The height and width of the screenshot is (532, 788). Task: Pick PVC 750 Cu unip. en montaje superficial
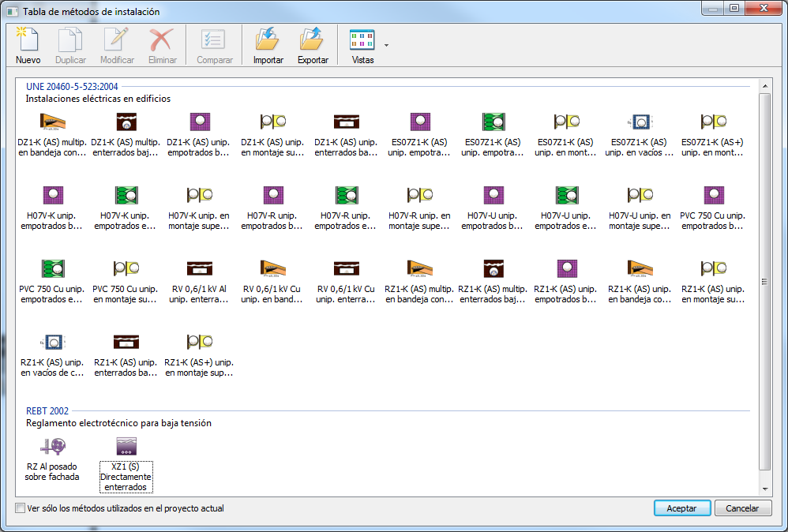pos(126,269)
